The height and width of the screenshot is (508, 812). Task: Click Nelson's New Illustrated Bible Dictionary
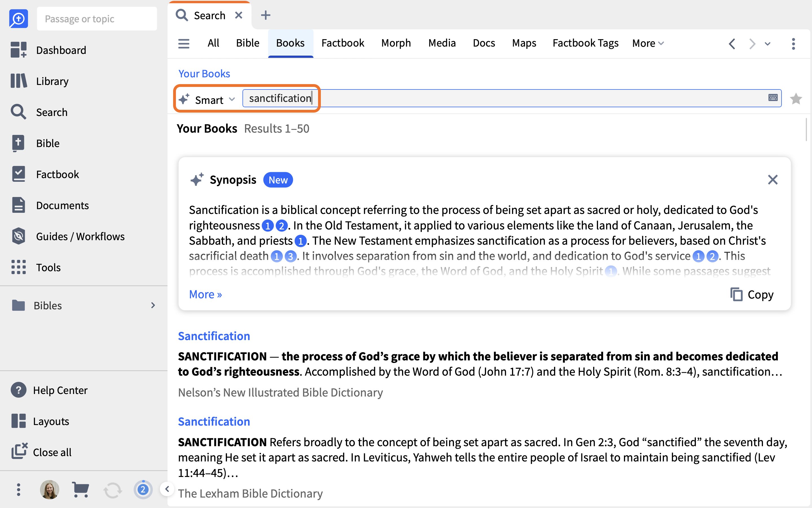pos(281,392)
